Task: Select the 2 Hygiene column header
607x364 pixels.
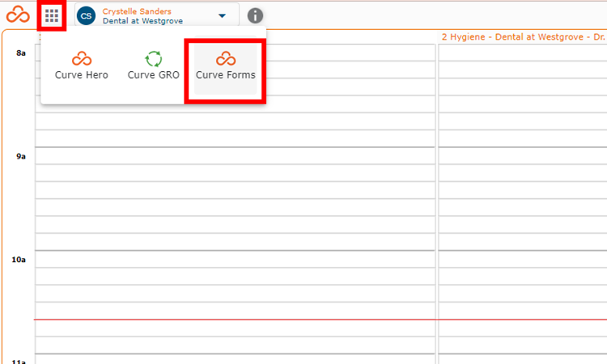Action: coord(524,36)
